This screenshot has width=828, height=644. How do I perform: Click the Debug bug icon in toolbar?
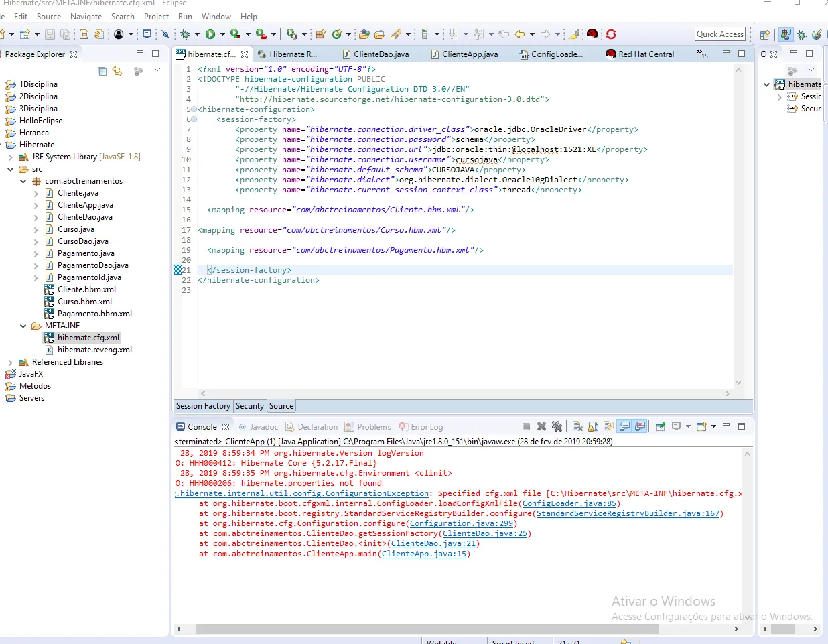tap(186, 34)
